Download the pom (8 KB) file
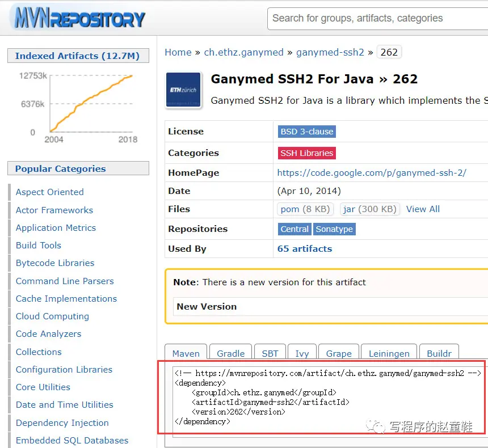 click(305, 209)
